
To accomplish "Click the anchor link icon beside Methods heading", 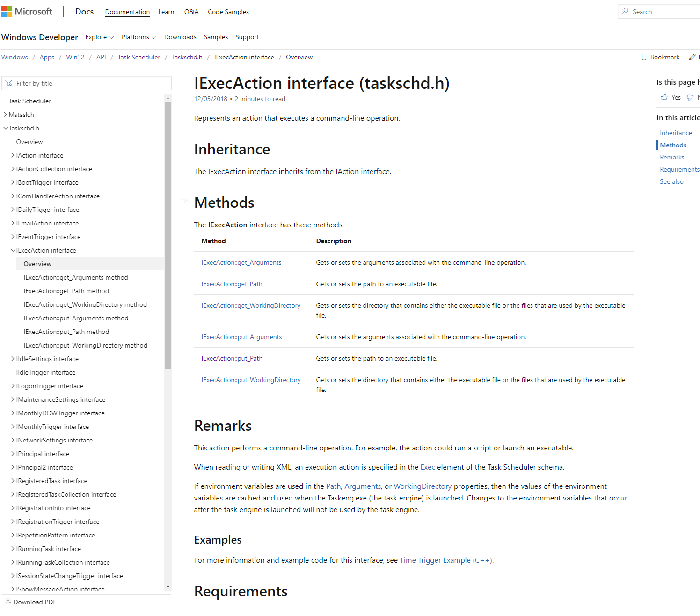I will 185,202.
